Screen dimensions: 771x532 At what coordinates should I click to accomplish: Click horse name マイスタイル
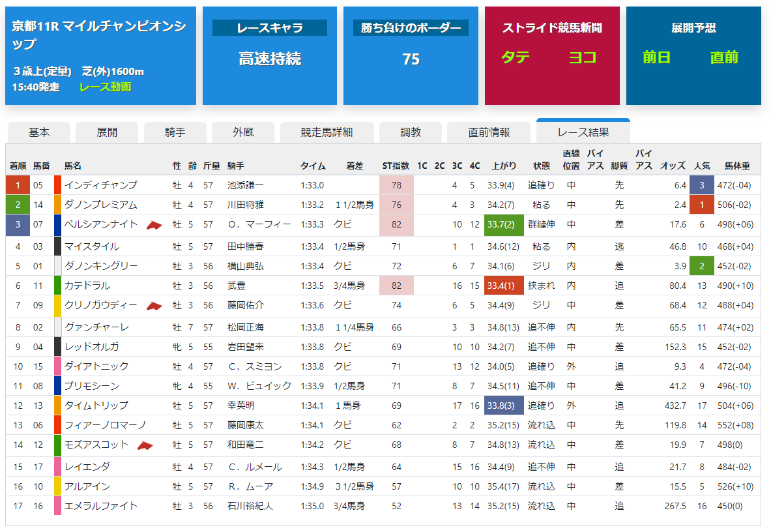coord(91,246)
